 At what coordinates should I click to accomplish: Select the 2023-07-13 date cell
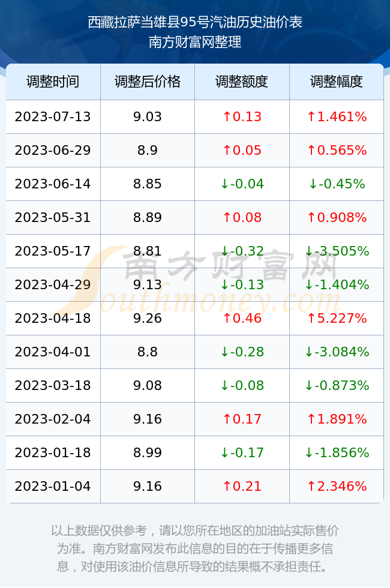[x=53, y=116]
